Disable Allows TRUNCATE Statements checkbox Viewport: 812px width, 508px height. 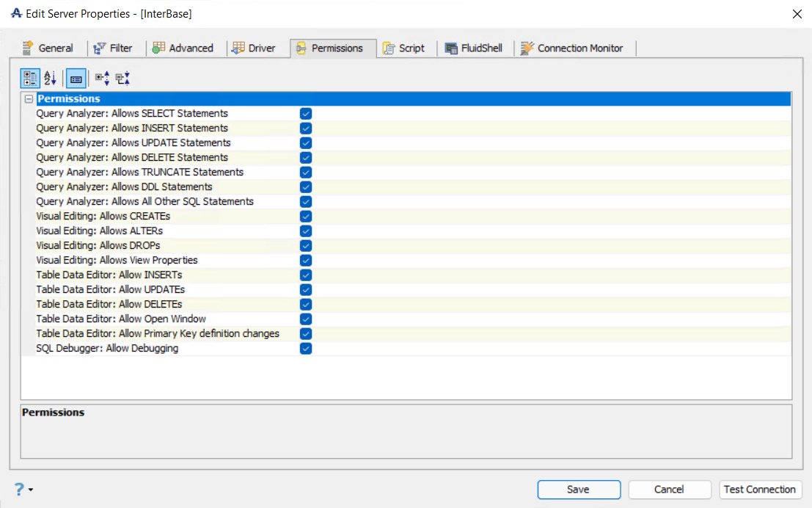tap(306, 172)
